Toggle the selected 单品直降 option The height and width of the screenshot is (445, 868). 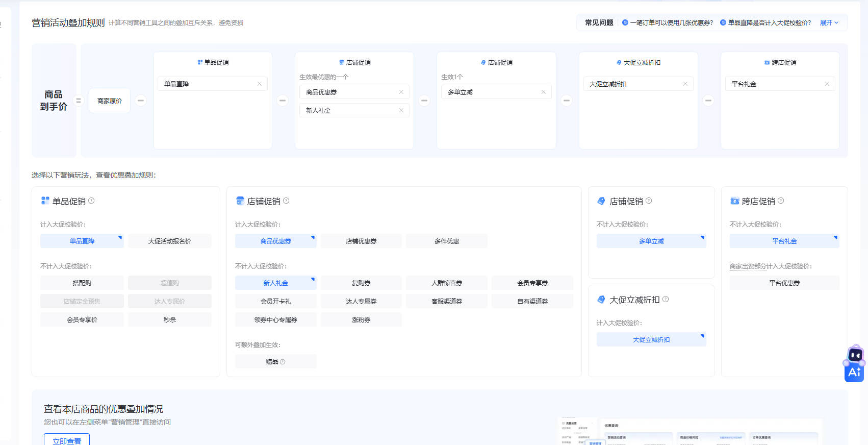[82, 241]
